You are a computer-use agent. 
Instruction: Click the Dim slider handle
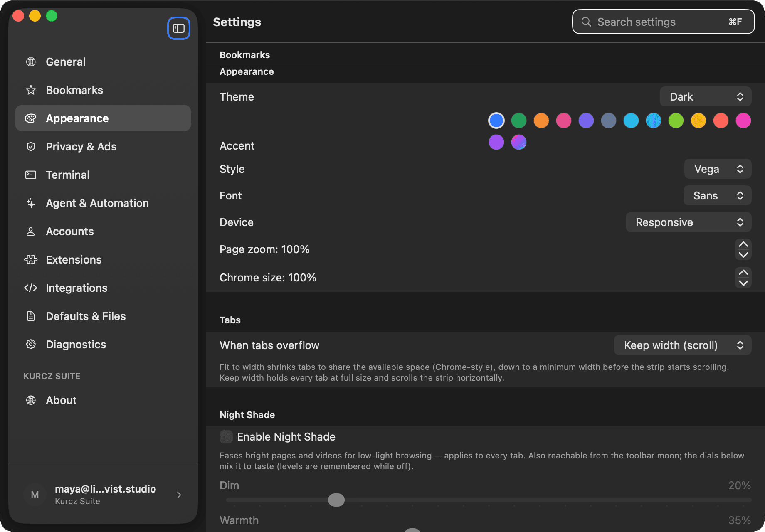pyautogui.click(x=336, y=500)
